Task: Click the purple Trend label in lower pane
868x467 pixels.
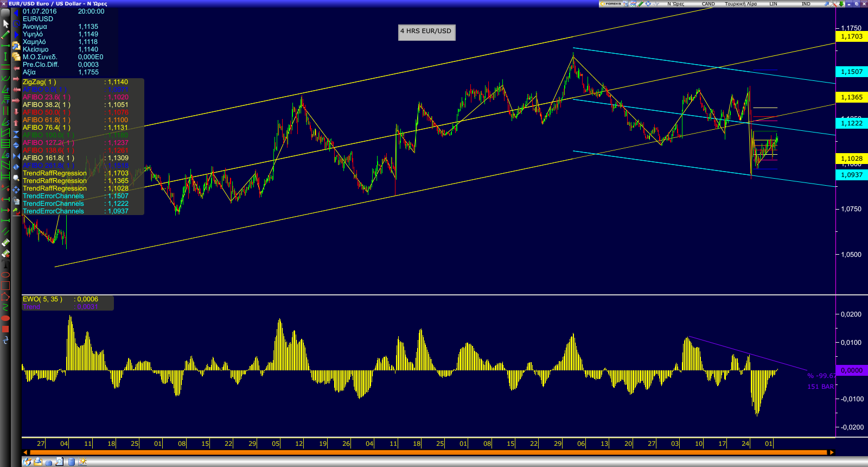Action: pyautogui.click(x=31, y=307)
